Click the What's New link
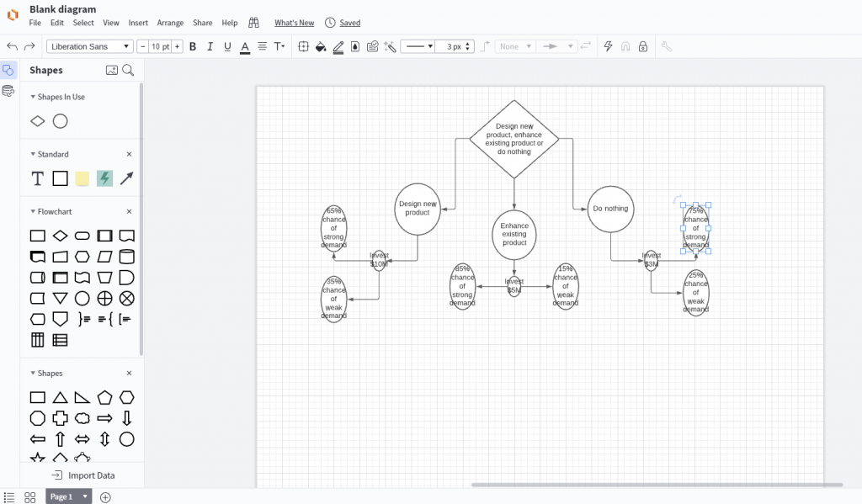The height and width of the screenshot is (504, 862). click(294, 23)
